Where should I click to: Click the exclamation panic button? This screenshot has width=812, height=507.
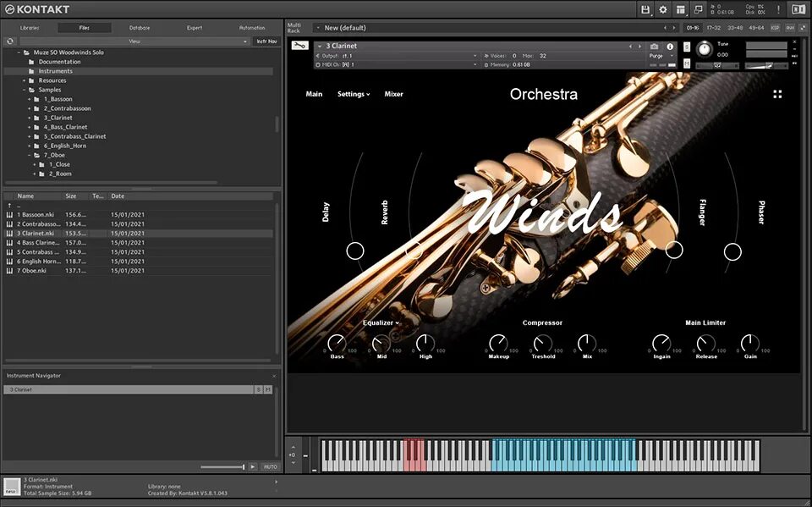click(x=778, y=9)
